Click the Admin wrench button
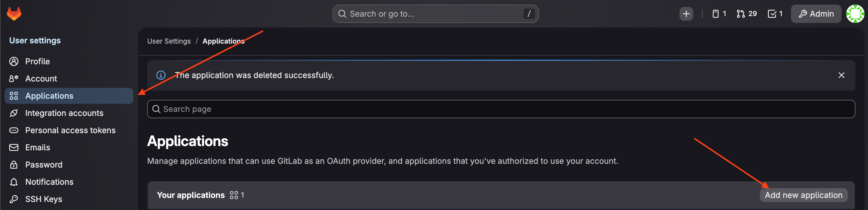 tap(816, 14)
